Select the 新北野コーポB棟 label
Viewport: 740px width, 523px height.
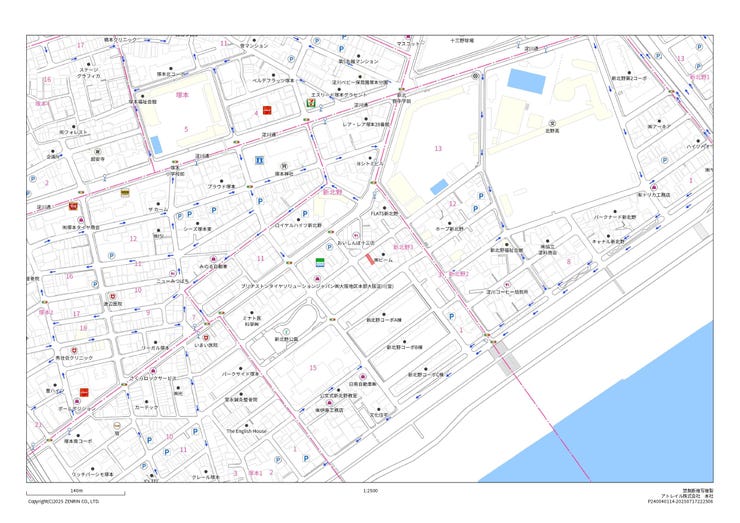coord(404,347)
